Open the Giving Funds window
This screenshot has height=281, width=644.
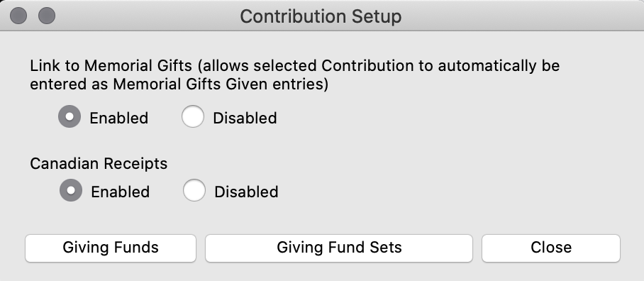(111, 248)
